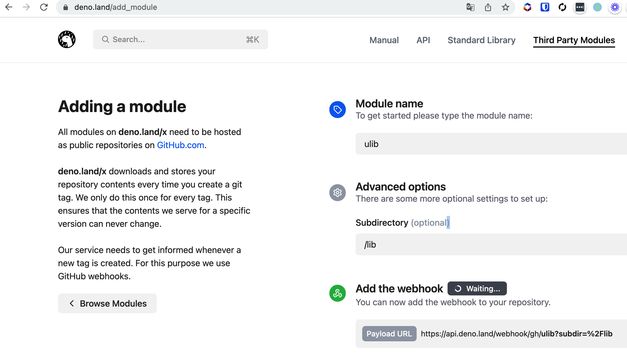The image size is (627, 364).
Task: Click the Payload URL label
Action: [389, 334]
